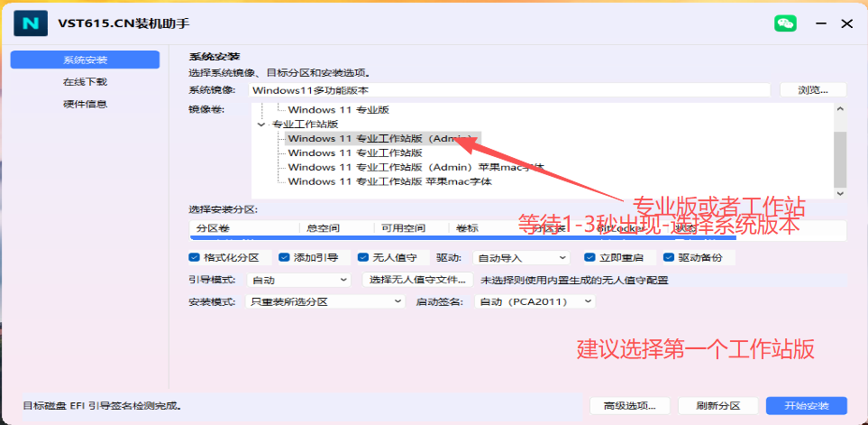Collapse the 专业工作站版 tree node

[x=261, y=125]
